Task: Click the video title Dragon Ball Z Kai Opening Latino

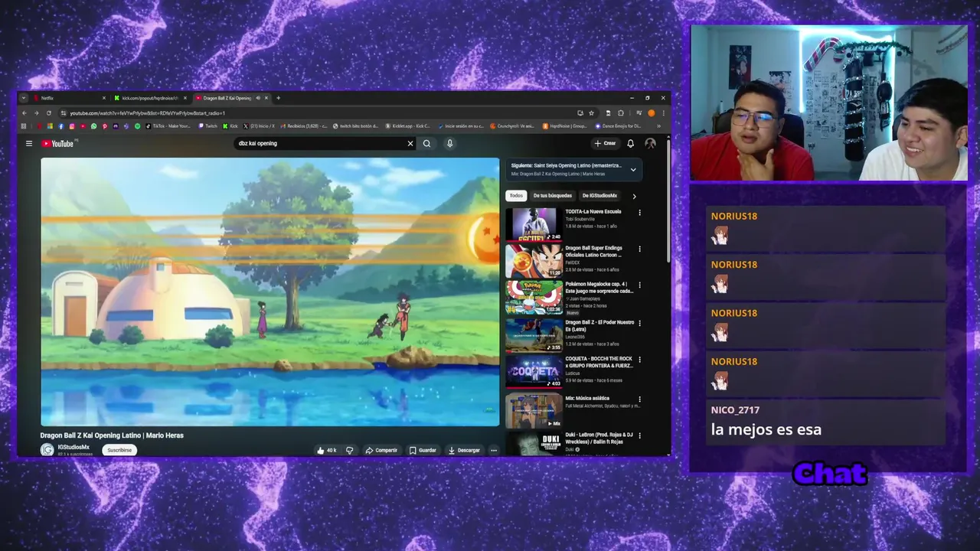Action: tap(112, 435)
